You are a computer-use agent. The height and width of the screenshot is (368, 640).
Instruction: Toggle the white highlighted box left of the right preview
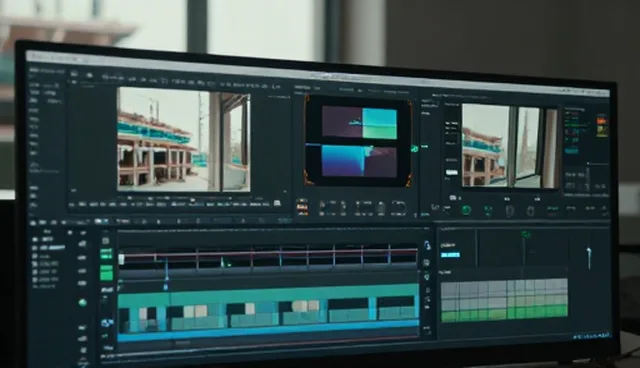451,173
